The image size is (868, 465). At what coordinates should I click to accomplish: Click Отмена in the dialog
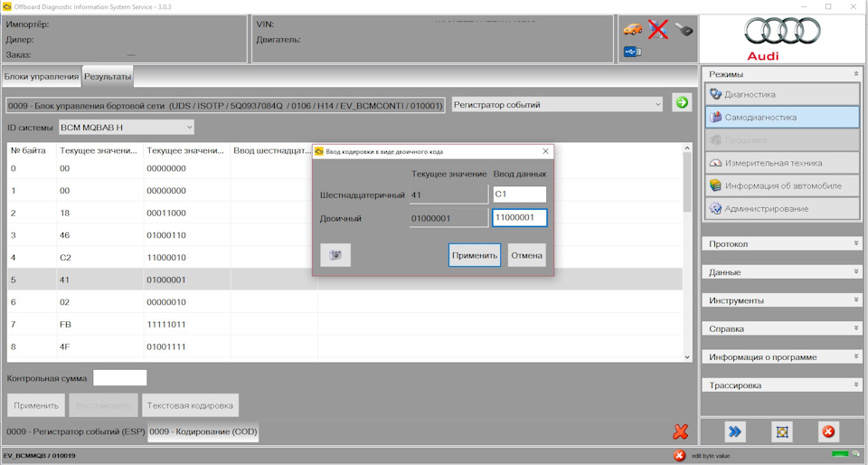(526, 255)
